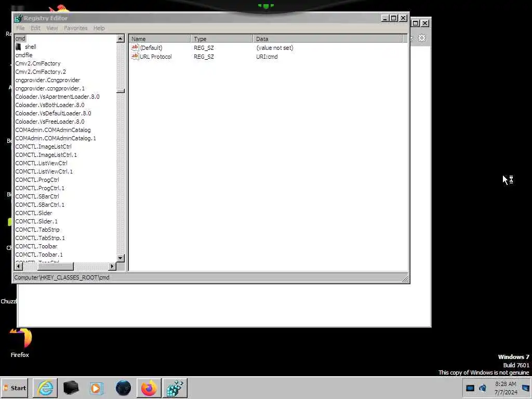Select the COMAdmin.COMAdminCatalog key
532x399 pixels.
click(x=52, y=130)
